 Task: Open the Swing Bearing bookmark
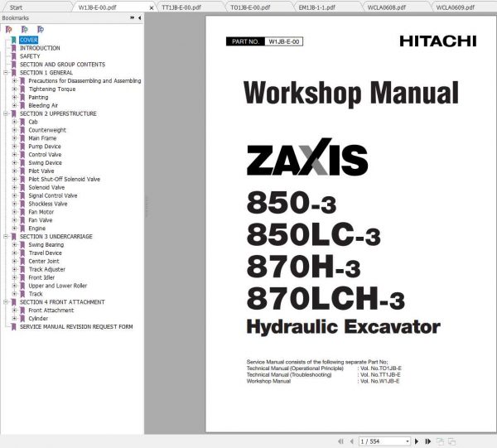(x=46, y=244)
